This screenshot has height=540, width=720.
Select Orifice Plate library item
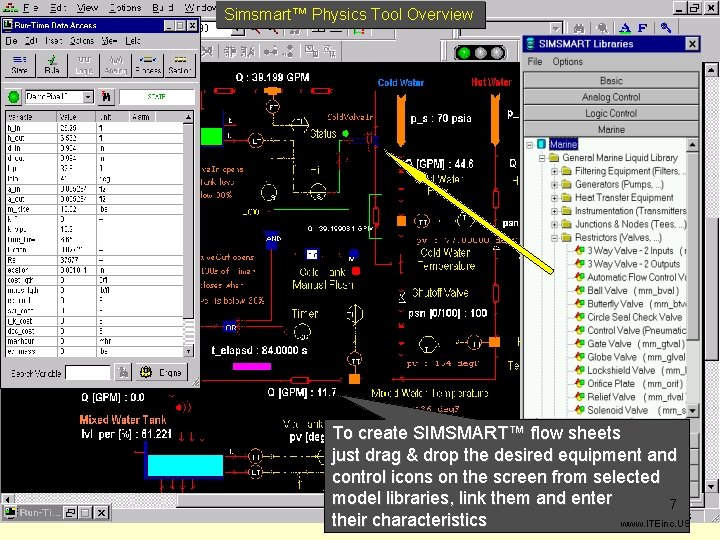(x=629, y=384)
